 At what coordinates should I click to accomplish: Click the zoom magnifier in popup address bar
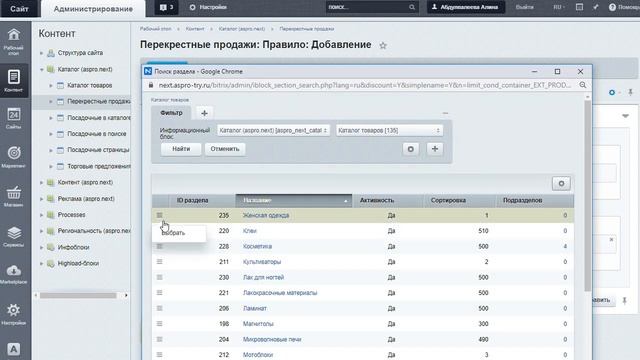tap(582, 85)
